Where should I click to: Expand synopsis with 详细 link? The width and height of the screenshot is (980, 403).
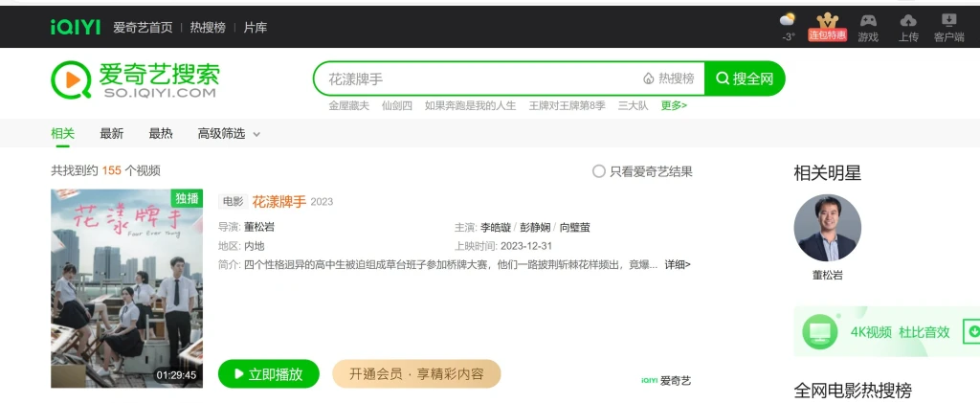point(678,264)
